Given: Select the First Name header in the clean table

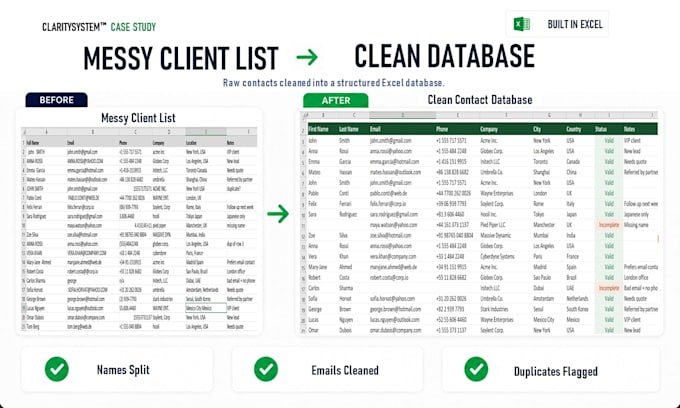Looking at the screenshot, I should point(318,129).
